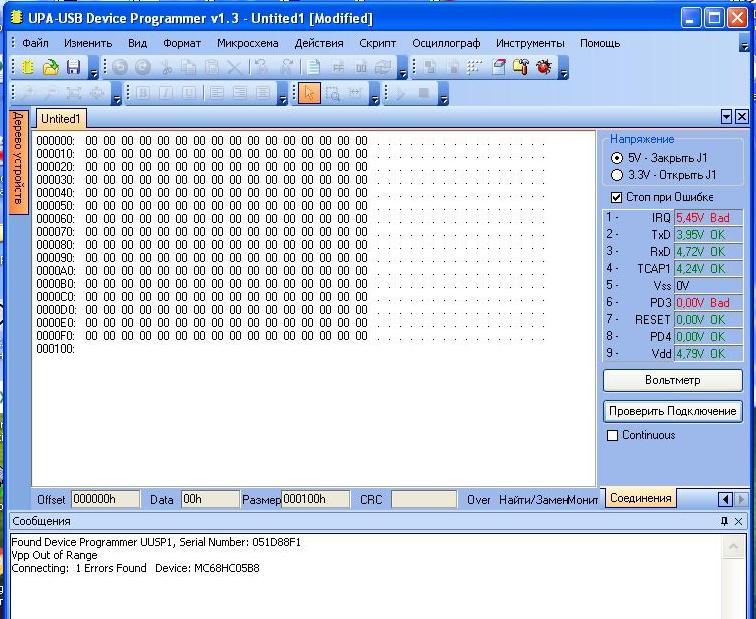Click the measure width arrows tool
This screenshot has height=619, width=756.
tap(355, 93)
